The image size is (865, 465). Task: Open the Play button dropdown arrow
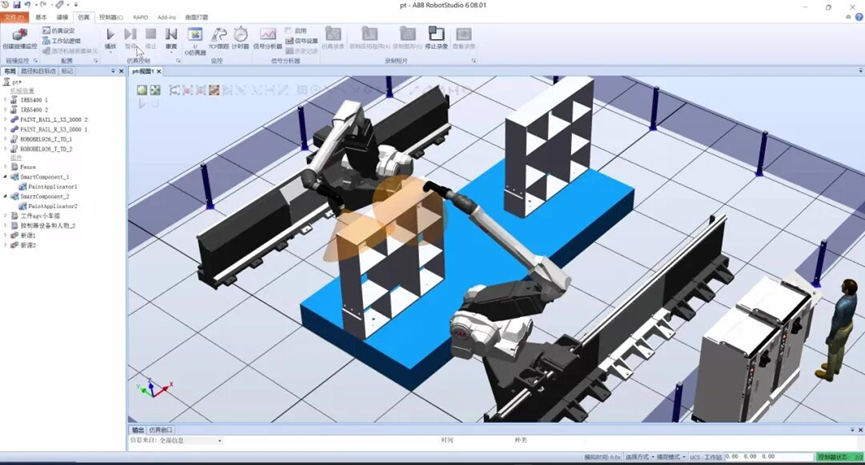point(110,52)
